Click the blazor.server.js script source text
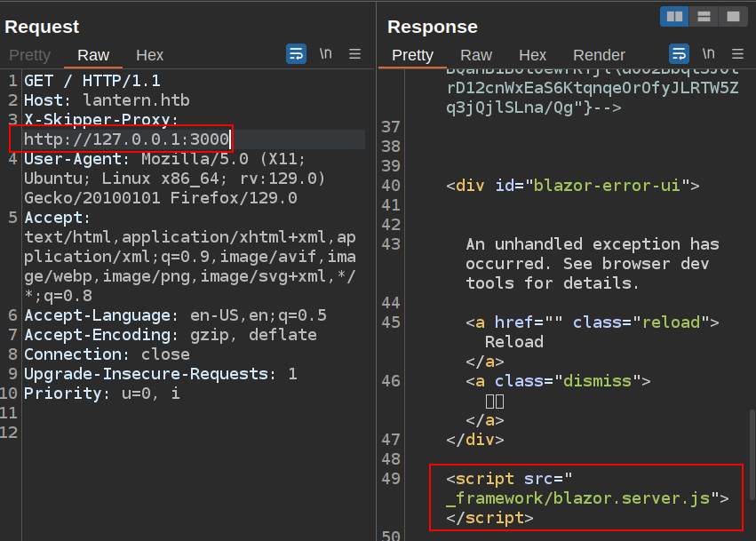This screenshot has width=756, height=541. pyautogui.click(x=577, y=498)
